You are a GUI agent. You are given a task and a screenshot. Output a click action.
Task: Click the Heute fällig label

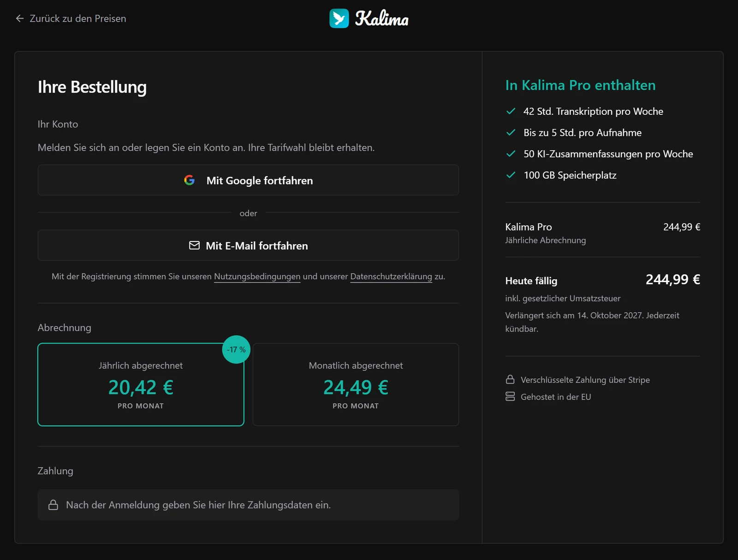pyautogui.click(x=531, y=281)
